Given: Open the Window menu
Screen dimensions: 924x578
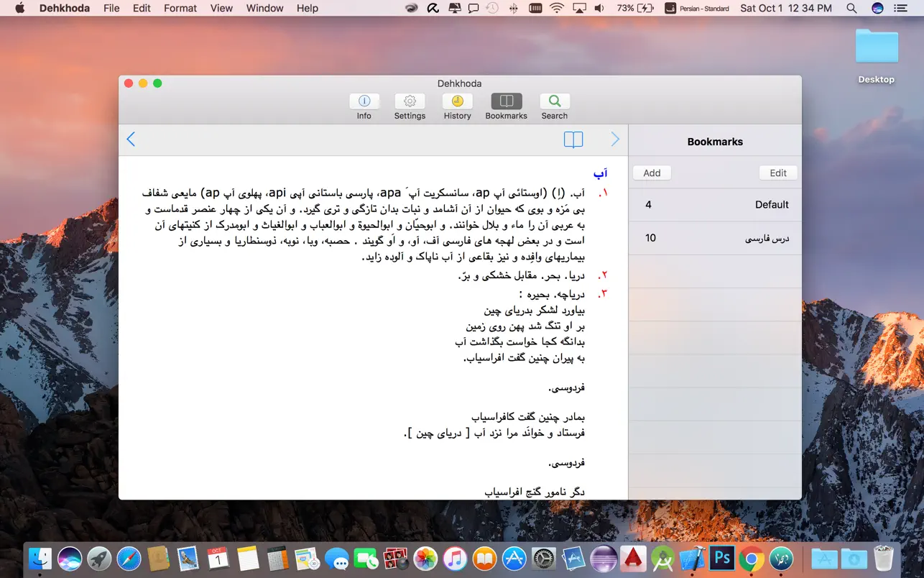Looking at the screenshot, I should (264, 8).
